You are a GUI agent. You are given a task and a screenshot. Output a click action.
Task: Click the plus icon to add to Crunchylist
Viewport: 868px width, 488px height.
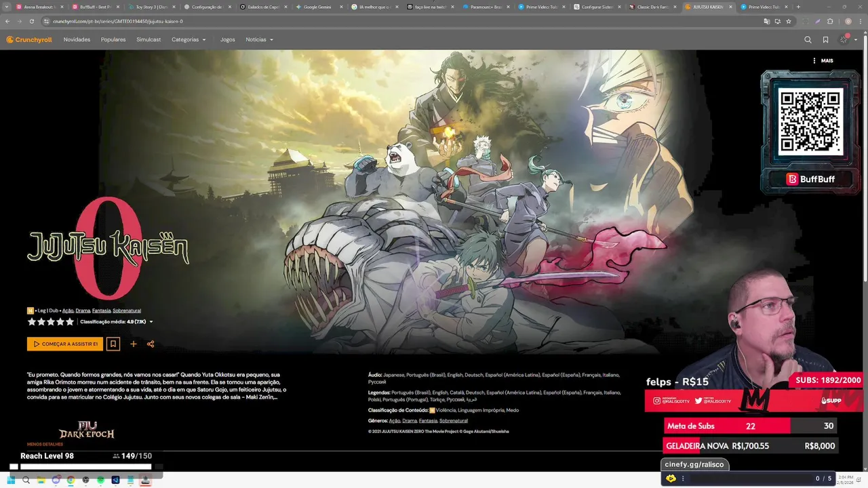click(x=134, y=344)
